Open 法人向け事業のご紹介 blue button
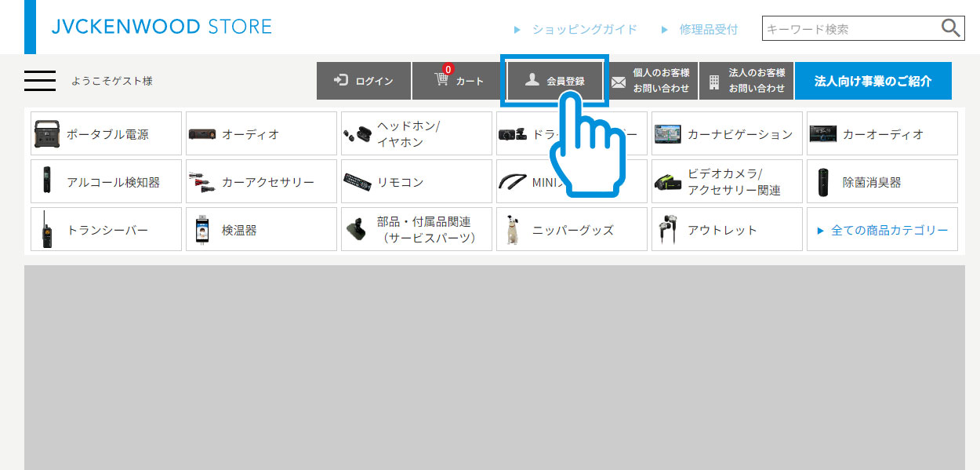The image size is (980, 470). tap(873, 81)
